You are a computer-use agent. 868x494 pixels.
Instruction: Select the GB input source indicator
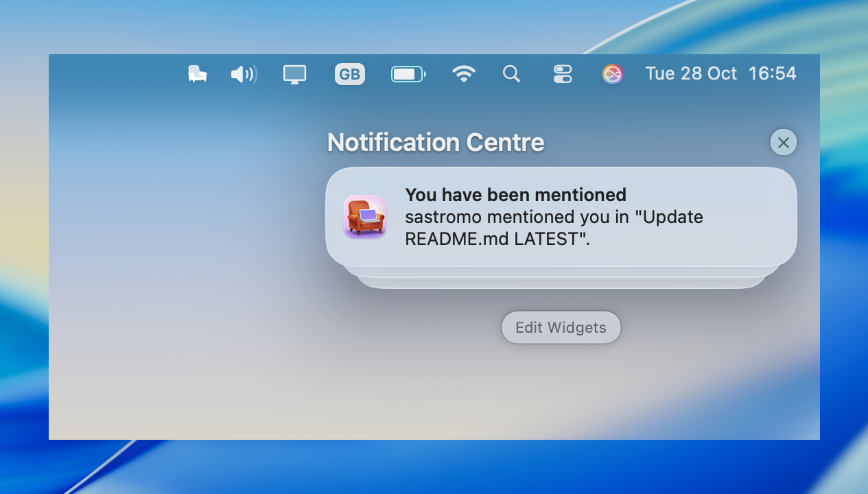coord(349,73)
